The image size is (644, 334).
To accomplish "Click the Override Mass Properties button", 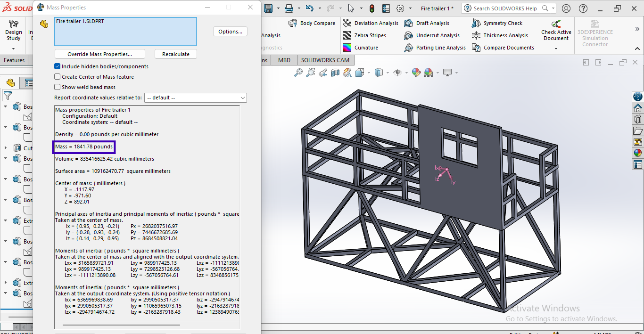I will (x=99, y=54).
